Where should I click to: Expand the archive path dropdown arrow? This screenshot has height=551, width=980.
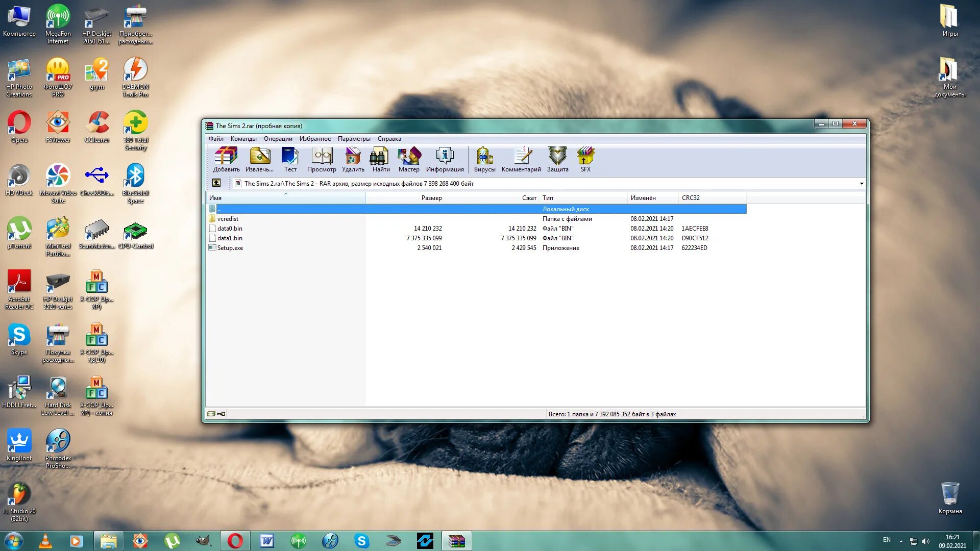[861, 184]
